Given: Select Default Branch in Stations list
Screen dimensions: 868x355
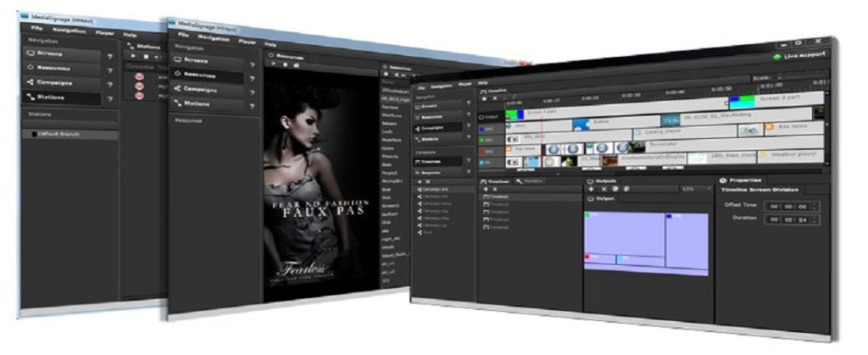Looking at the screenshot, I should [70, 135].
